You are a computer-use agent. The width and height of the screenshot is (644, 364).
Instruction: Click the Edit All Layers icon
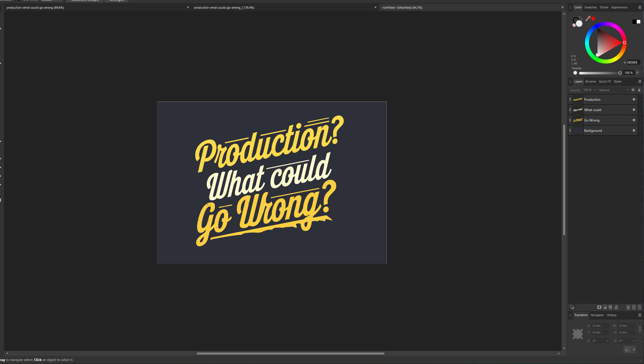coord(572,307)
